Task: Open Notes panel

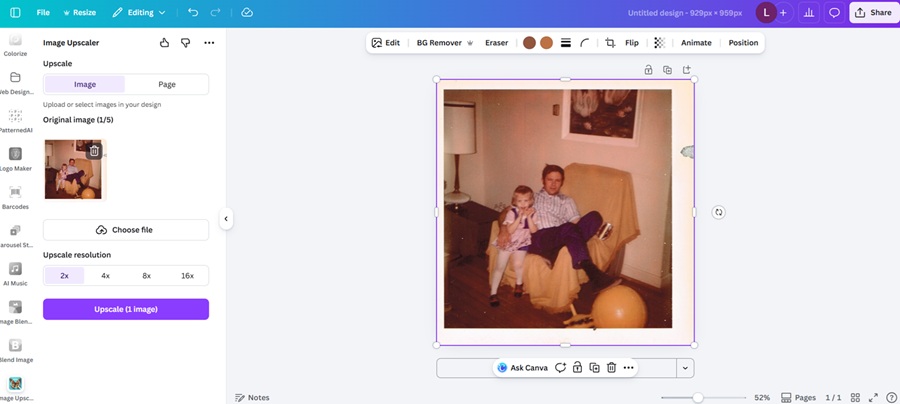Action: [252, 398]
